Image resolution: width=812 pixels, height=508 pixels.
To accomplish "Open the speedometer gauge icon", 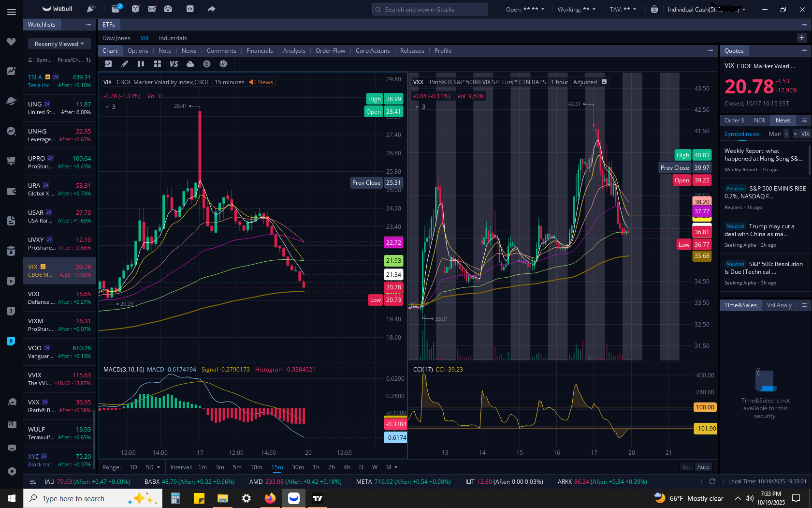I will pyautogui.click(x=168, y=9).
